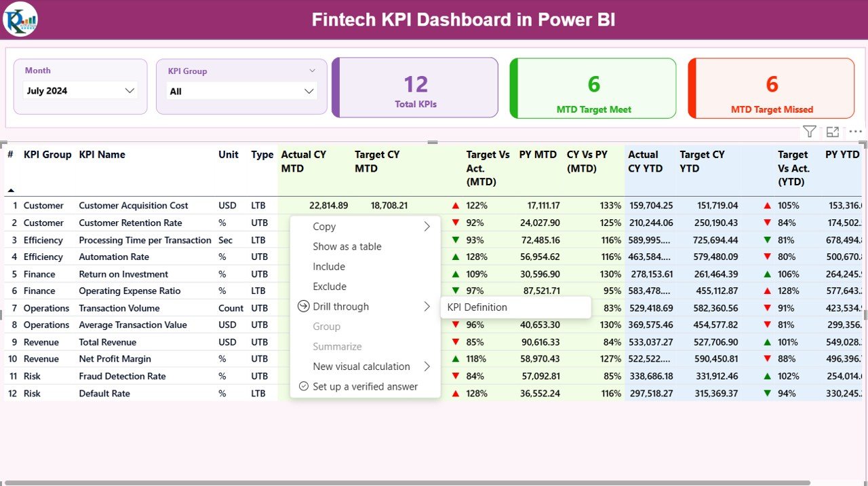The image size is (868, 486).
Task: Click the MTD Target Missed card
Action: pos(771,88)
